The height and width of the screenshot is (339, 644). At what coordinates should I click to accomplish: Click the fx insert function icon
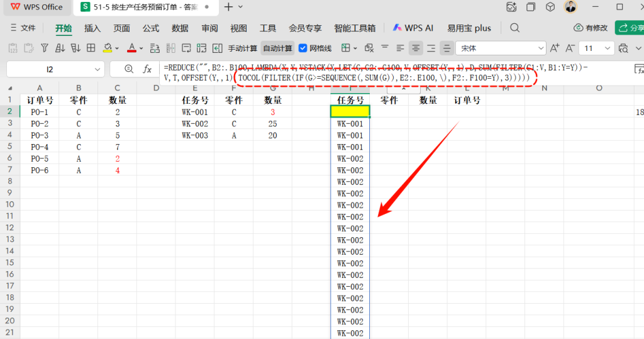coord(147,69)
